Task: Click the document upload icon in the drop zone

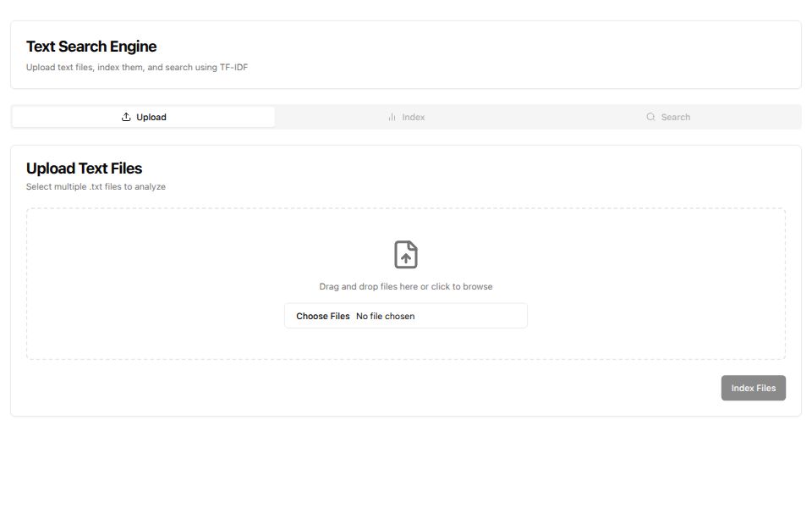Action: click(x=405, y=255)
